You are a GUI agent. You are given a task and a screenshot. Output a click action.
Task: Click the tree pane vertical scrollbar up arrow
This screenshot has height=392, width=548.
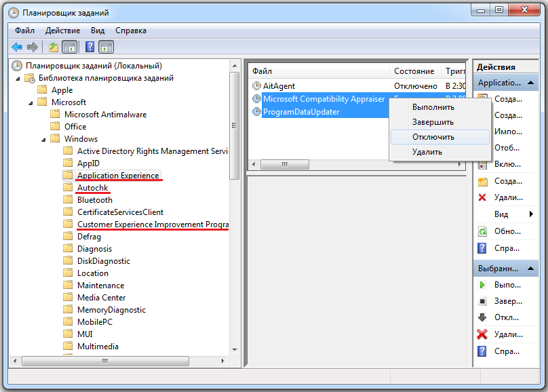pyautogui.click(x=235, y=66)
